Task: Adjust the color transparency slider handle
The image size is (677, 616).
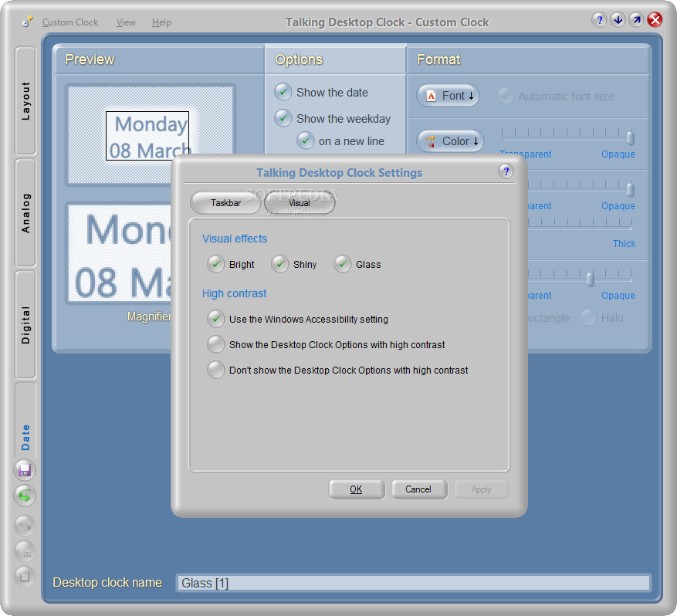Action: pos(631,138)
